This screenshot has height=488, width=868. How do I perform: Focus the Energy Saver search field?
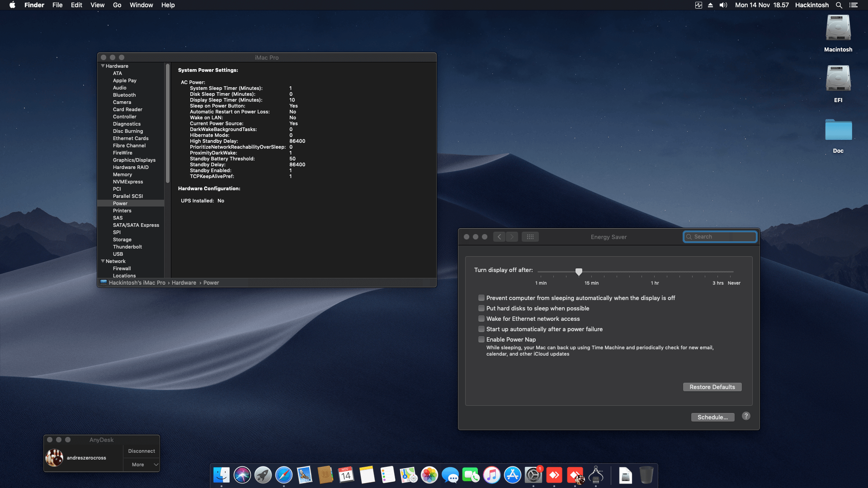[x=720, y=237]
